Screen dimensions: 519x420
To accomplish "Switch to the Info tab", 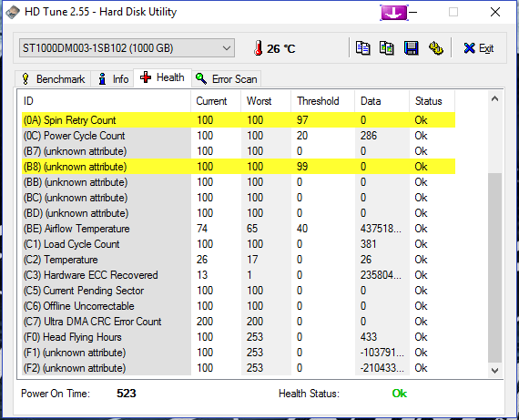I will tap(113, 79).
